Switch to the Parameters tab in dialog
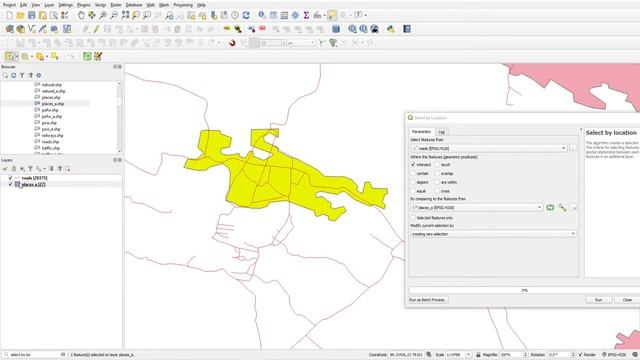This screenshot has width=640, height=360. pos(422,132)
